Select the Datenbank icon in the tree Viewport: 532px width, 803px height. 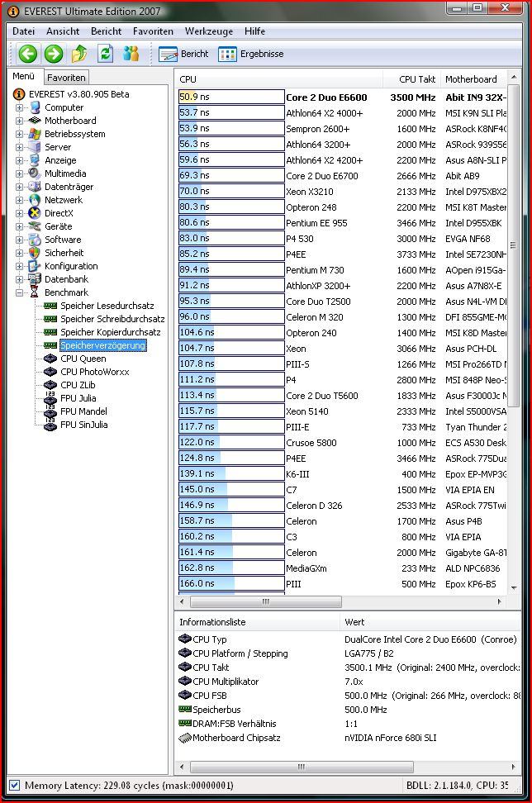35,279
